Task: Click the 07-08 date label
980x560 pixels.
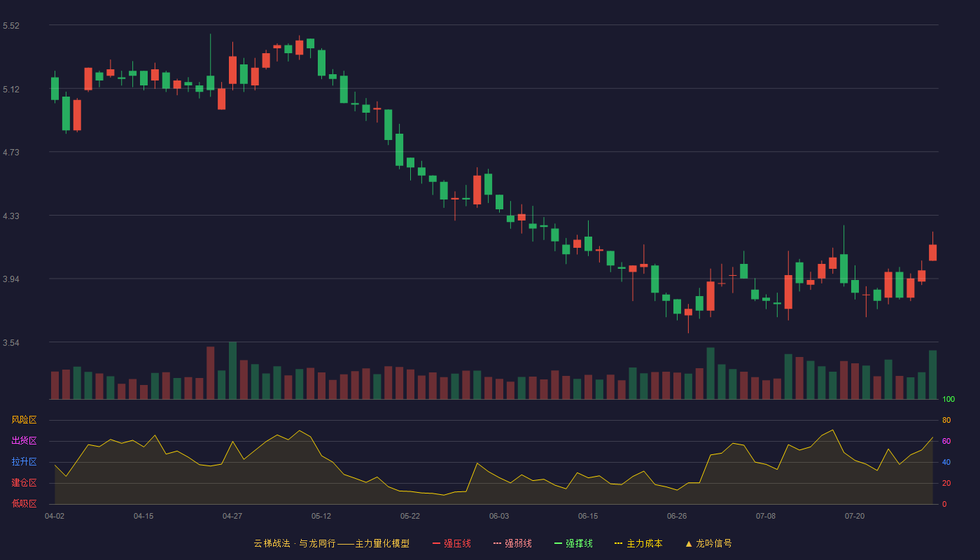Action: [766, 516]
